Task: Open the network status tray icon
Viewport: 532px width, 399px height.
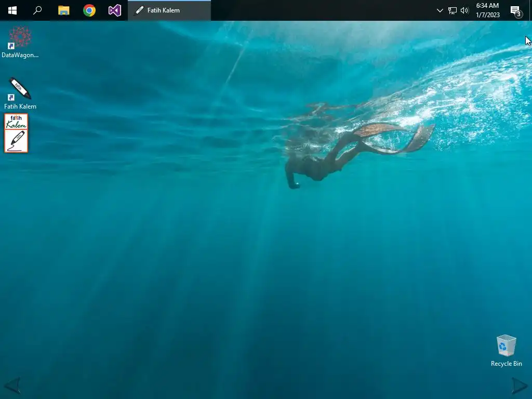Action: pos(453,10)
